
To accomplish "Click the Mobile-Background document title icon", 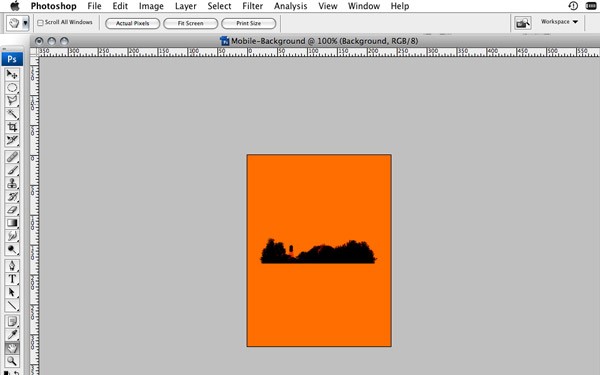I will (x=224, y=41).
